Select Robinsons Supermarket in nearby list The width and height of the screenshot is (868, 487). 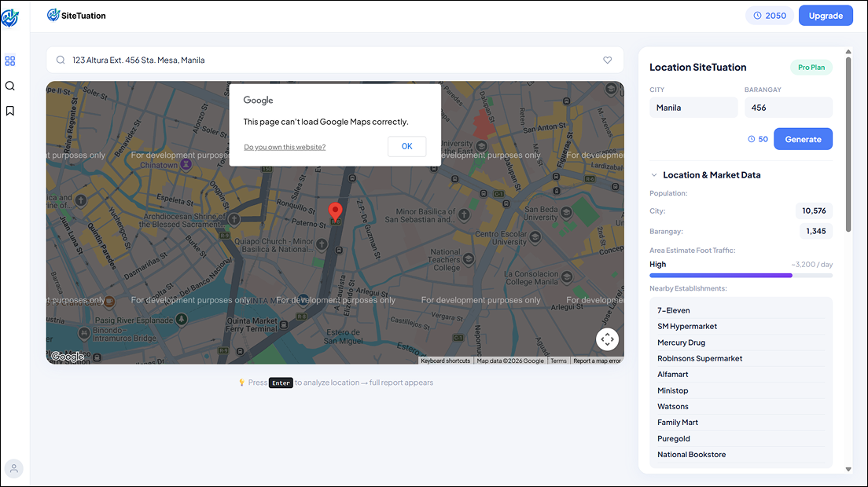(741, 359)
